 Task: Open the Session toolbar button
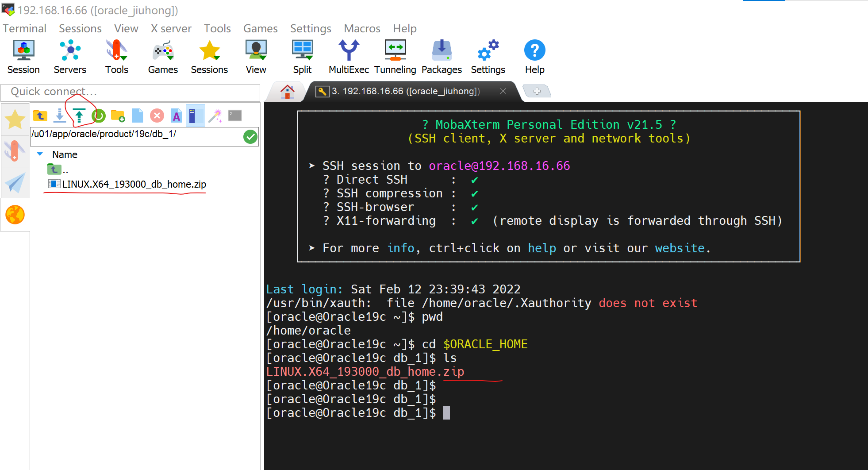coord(23,57)
